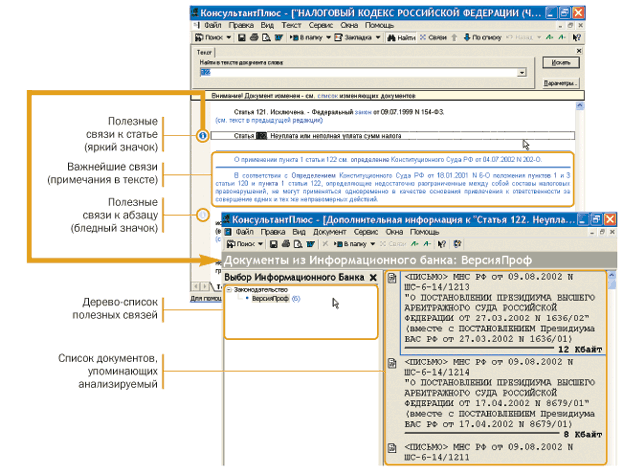The height and width of the screenshot is (476, 630).
Task: Open Текст menu in Налоговый кодекс window
Action: (x=291, y=25)
